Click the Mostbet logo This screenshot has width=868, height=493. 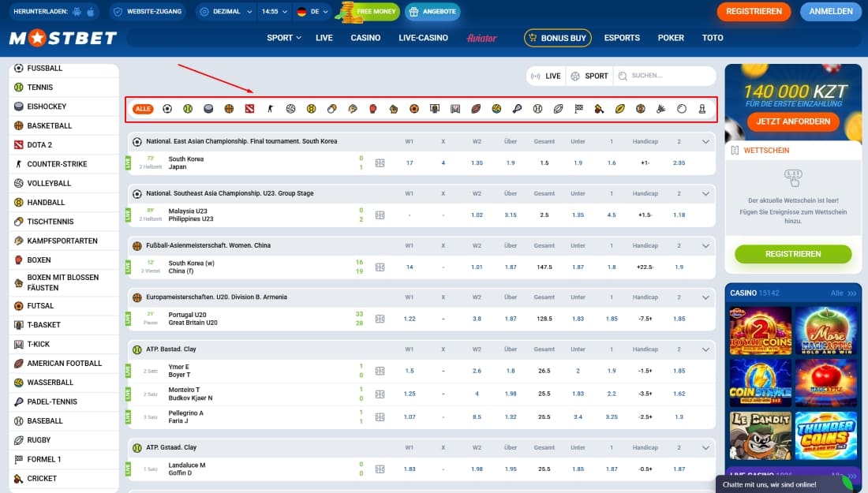point(63,38)
